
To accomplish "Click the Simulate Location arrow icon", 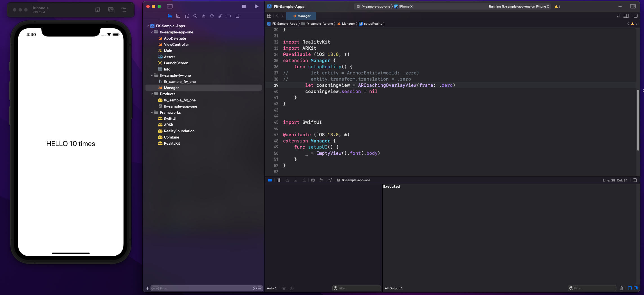I will click(330, 180).
